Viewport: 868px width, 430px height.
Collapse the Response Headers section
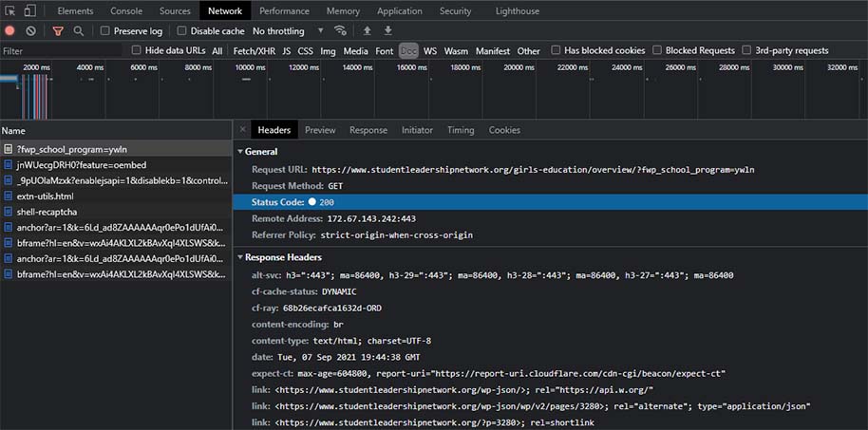click(x=239, y=257)
